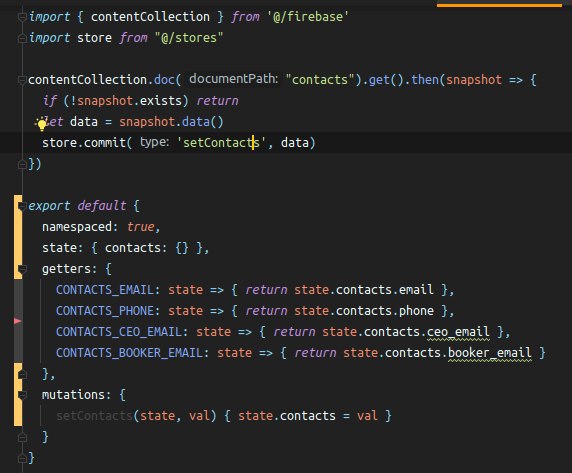572x473 pixels.
Task: Collapse the first import line fold marker
Action: (x=22, y=17)
